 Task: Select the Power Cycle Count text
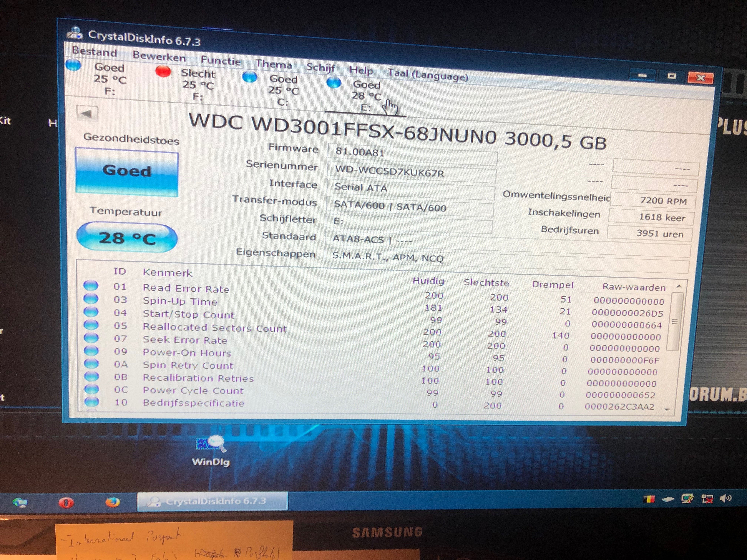193,390
